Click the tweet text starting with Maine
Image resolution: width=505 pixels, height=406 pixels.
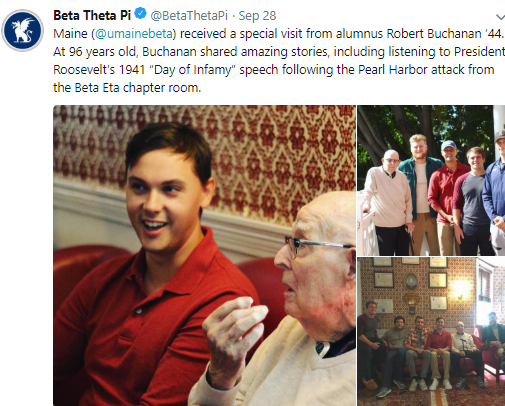[279, 61]
